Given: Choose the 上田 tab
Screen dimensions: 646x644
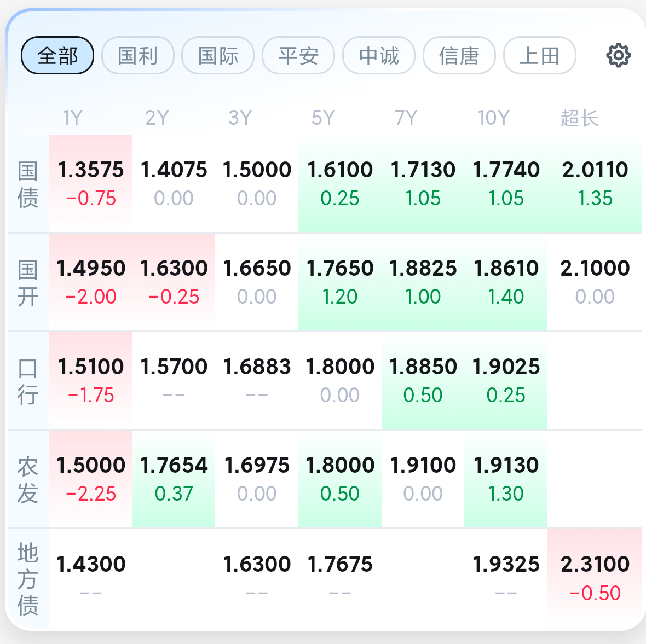Looking at the screenshot, I should (539, 55).
